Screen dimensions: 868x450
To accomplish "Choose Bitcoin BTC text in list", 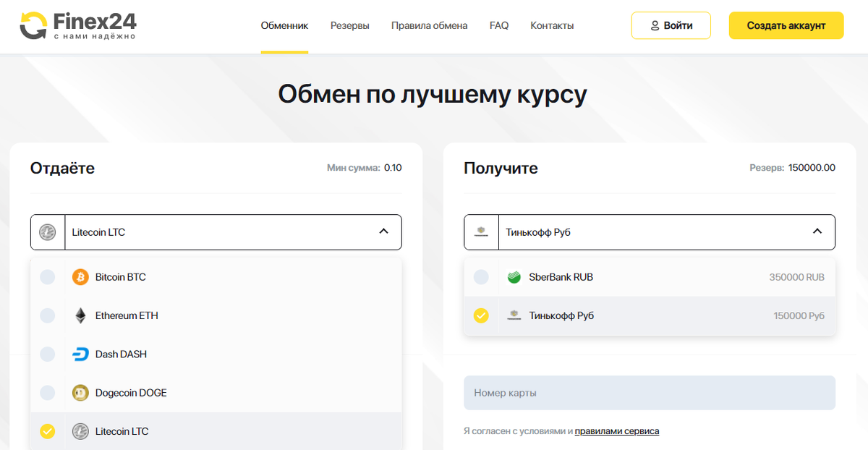I will point(121,277).
